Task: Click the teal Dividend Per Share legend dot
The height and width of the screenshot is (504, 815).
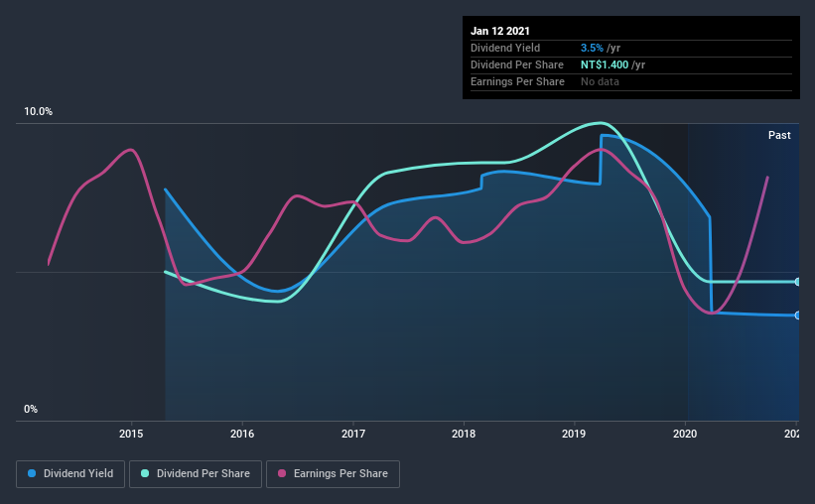Action: coord(145,473)
